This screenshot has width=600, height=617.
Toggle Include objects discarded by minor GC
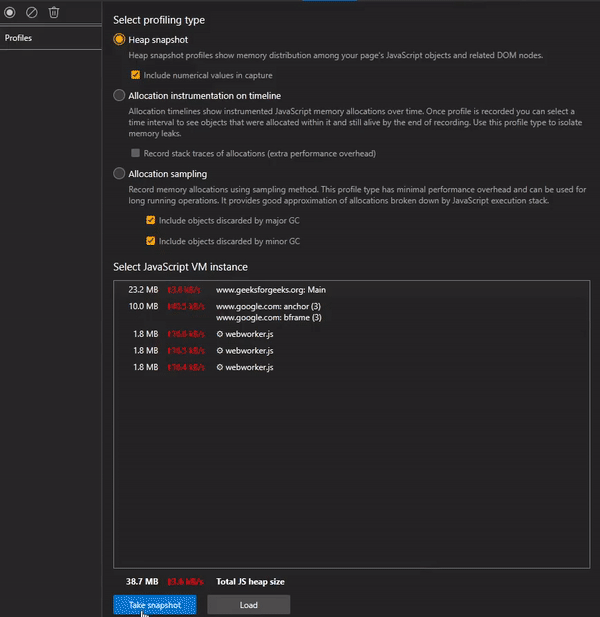click(150, 241)
